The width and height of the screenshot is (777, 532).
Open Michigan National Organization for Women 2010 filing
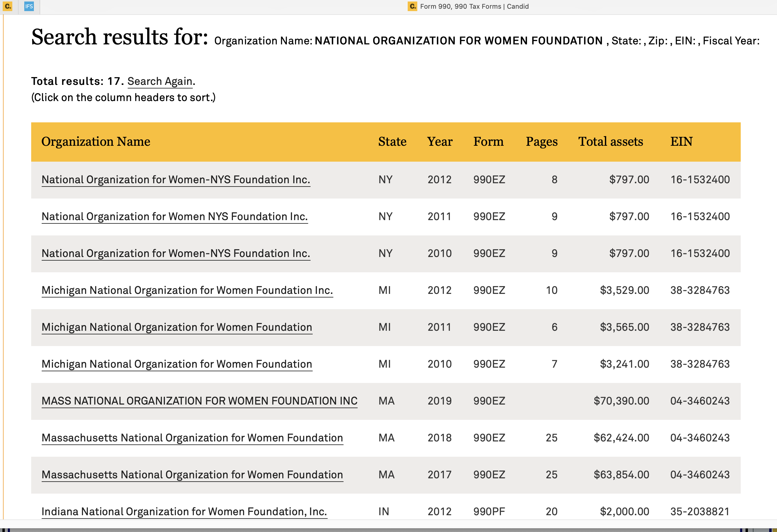(177, 364)
